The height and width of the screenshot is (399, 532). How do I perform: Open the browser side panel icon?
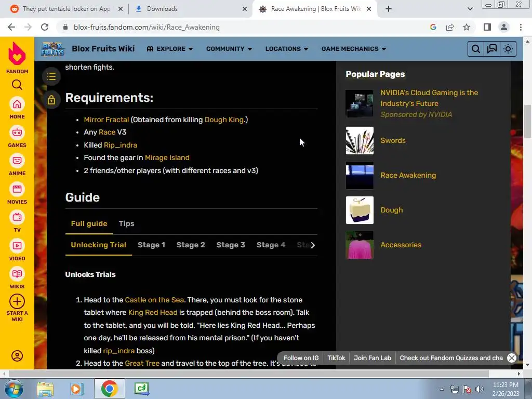tap(487, 27)
